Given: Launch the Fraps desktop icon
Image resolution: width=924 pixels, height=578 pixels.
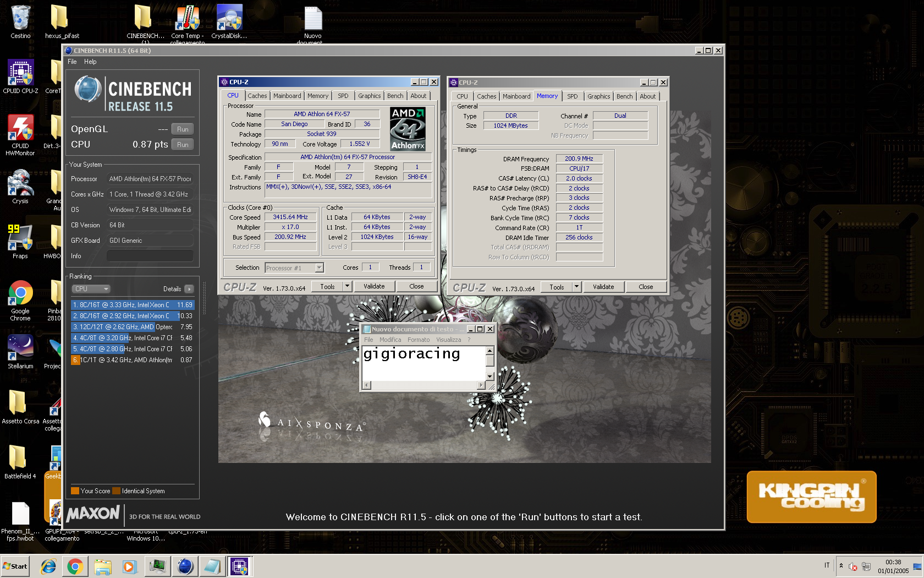Looking at the screenshot, I should point(20,241).
